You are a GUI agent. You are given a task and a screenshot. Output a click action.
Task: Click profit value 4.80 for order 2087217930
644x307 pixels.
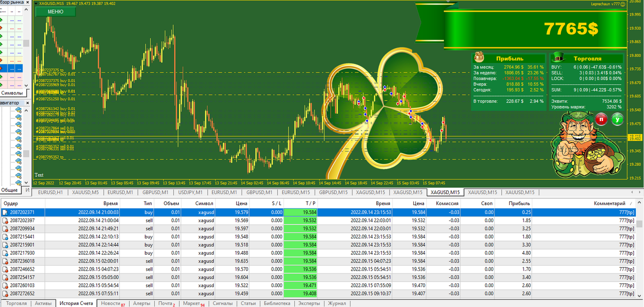pyautogui.click(x=525, y=253)
